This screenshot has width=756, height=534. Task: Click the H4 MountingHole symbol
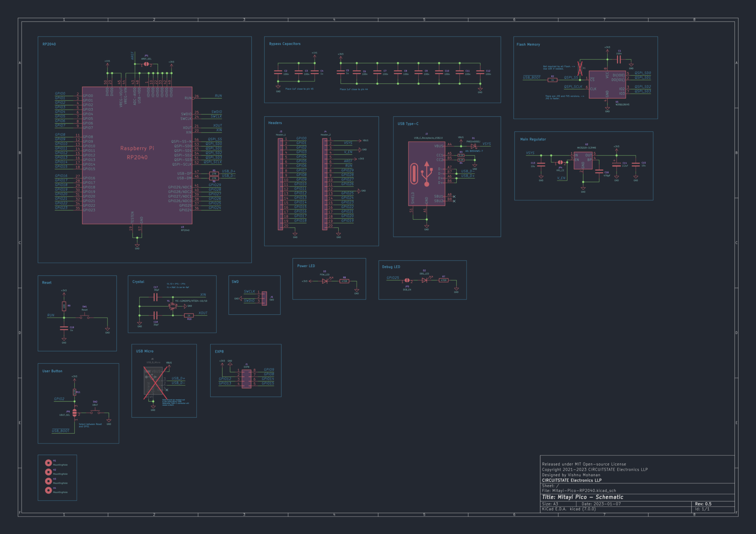pyautogui.click(x=48, y=490)
